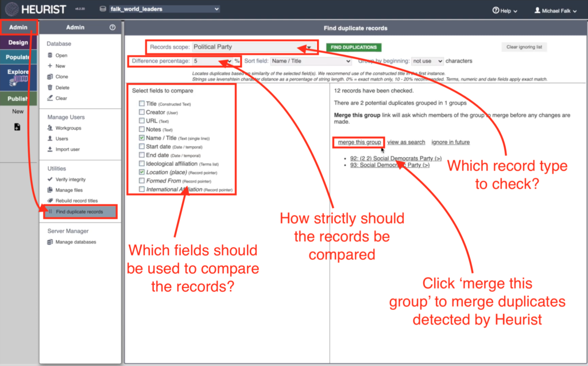Click the Users person icon
Image resolution: width=588 pixels, height=366 pixels.
[x=50, y=138]
